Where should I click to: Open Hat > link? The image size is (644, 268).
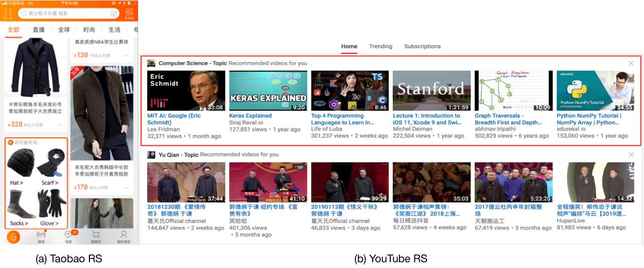tap(17, 183)
